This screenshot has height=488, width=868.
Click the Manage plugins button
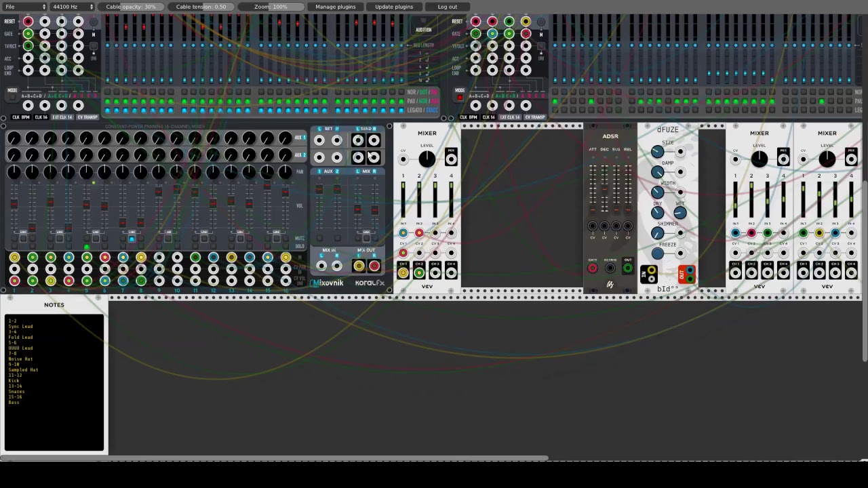(336, 7)
